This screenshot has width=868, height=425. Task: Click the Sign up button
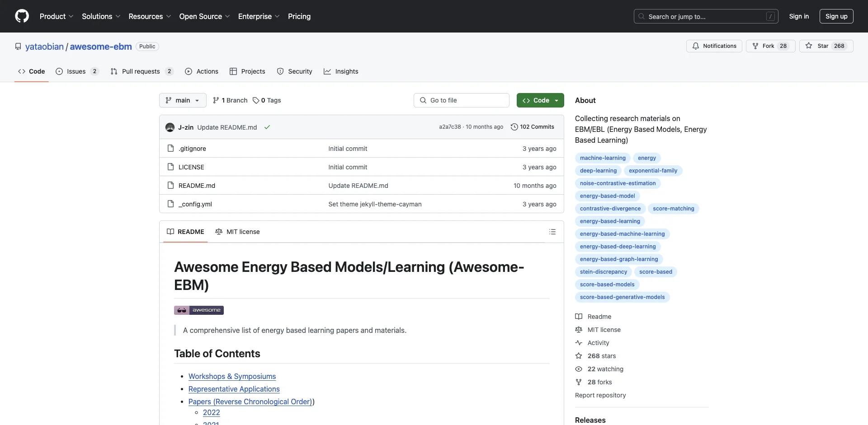tap(836, 16)
